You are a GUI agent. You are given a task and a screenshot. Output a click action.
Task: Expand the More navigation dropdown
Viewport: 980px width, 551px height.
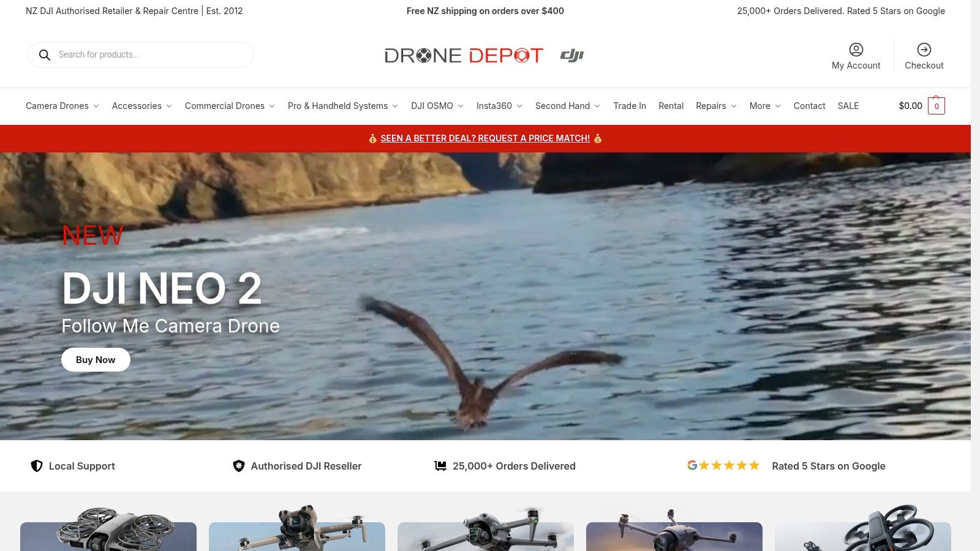(764, 106)
